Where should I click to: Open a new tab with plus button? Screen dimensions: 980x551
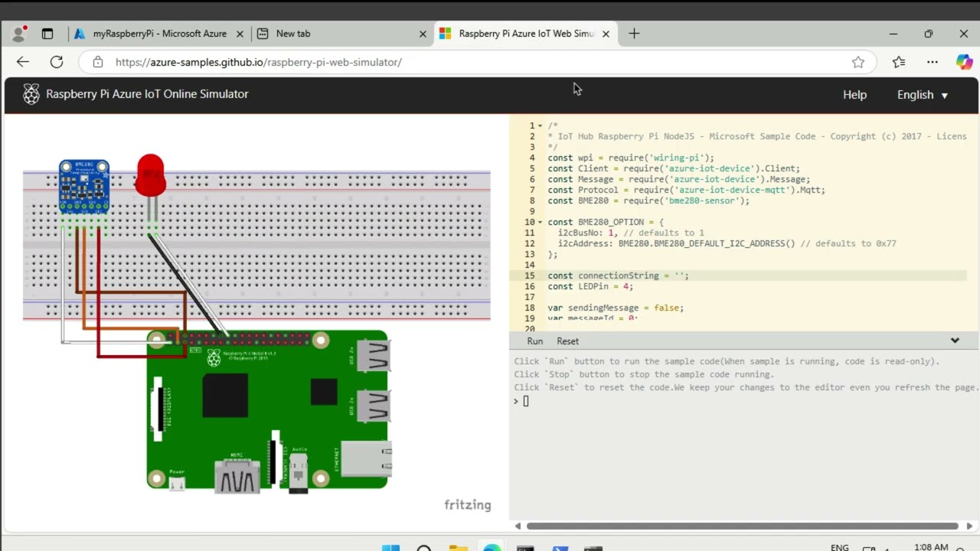click(634, 34)
